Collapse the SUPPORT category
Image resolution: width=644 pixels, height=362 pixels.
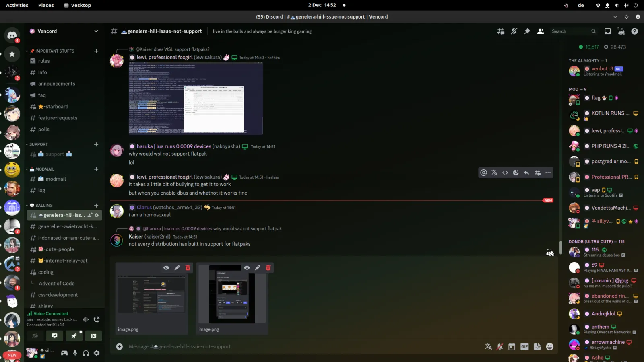pyautogui.click(x=37, y=144)
